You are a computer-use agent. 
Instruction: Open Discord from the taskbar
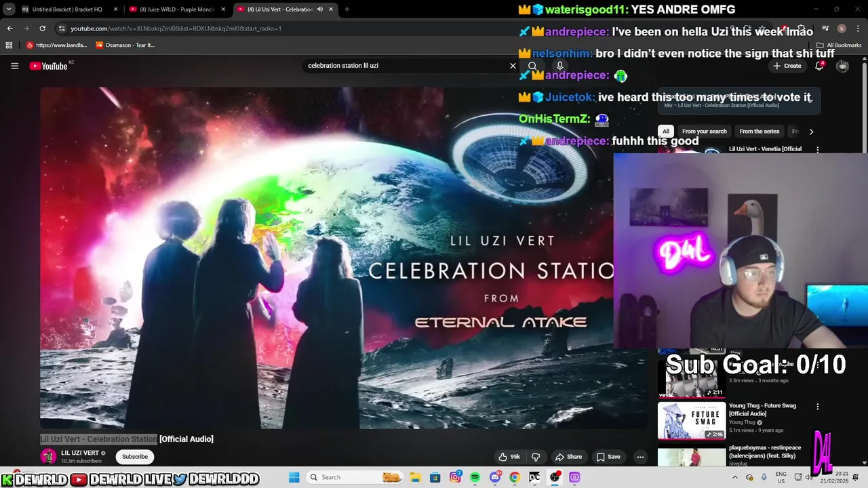coord(495,477)
